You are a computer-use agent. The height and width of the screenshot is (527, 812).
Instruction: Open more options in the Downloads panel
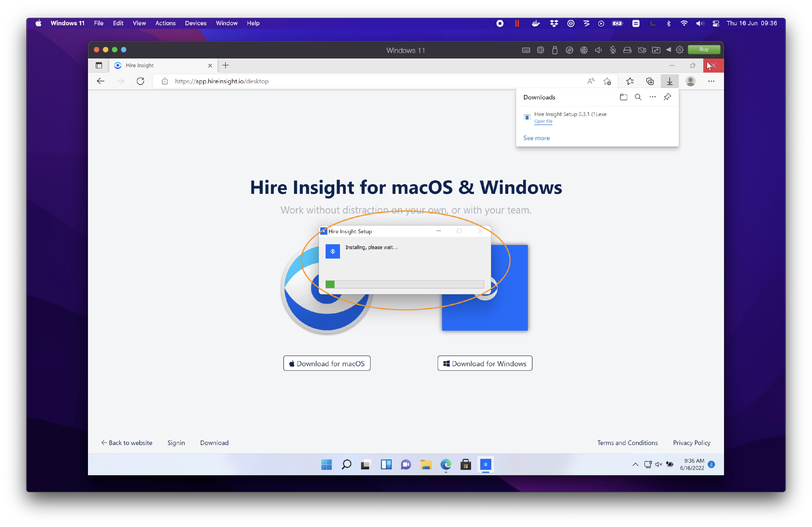click(x=652, y=97)
